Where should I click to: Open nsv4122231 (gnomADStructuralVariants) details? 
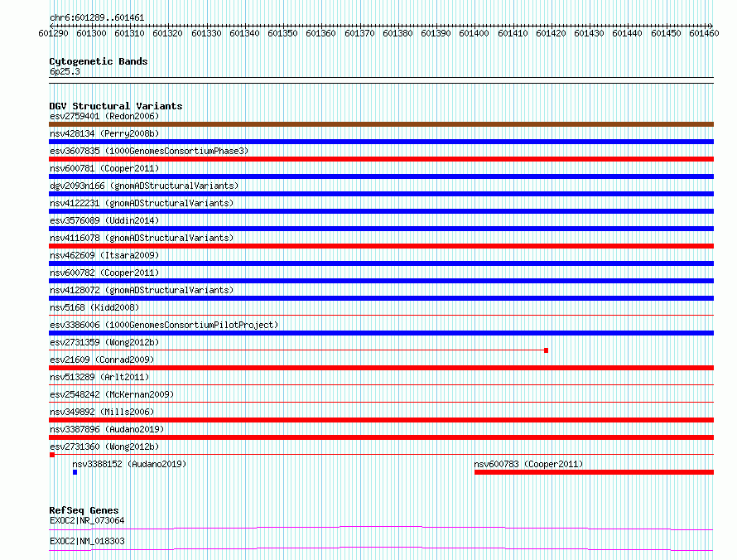coord(142,203)
